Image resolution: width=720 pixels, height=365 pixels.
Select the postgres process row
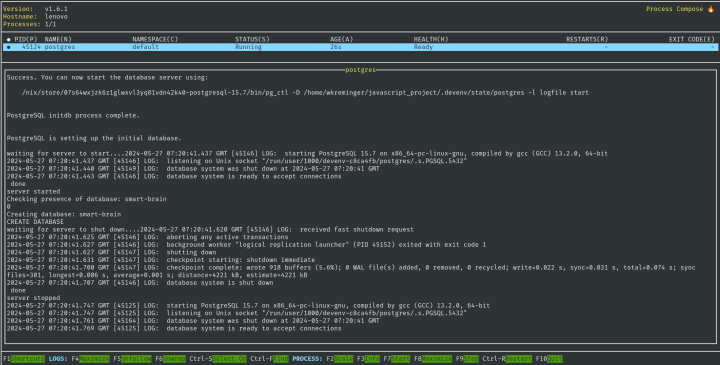coord(360,47)
